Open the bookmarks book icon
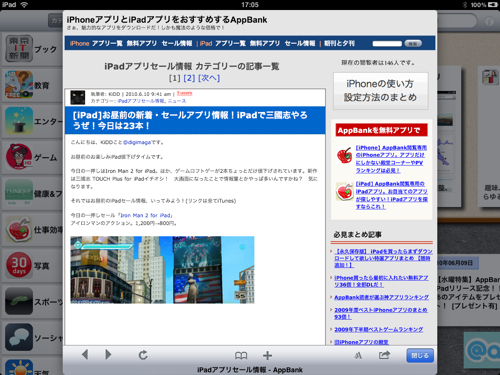Screen dimensions: 500x375 (x=241, y=356)
